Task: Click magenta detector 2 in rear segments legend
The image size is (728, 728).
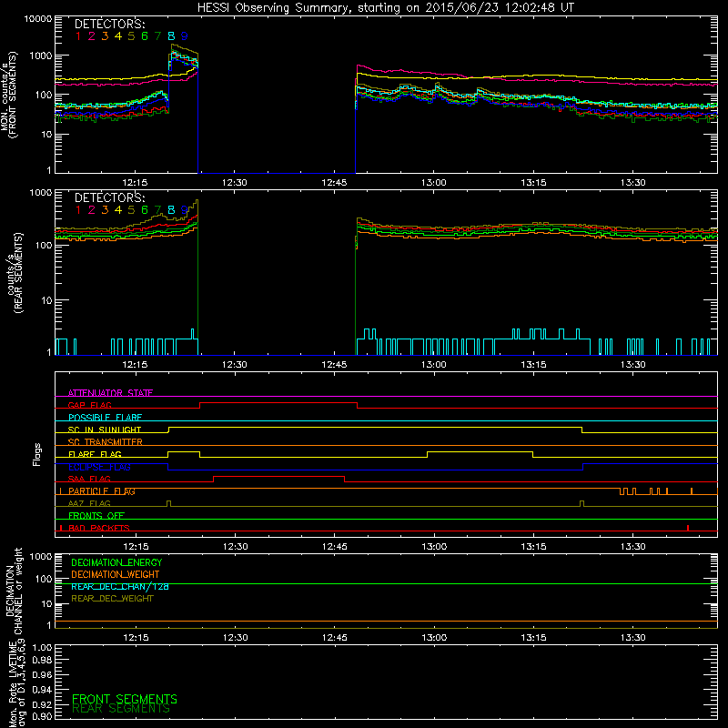Action: pyautogui.click(x=92, y=210)
